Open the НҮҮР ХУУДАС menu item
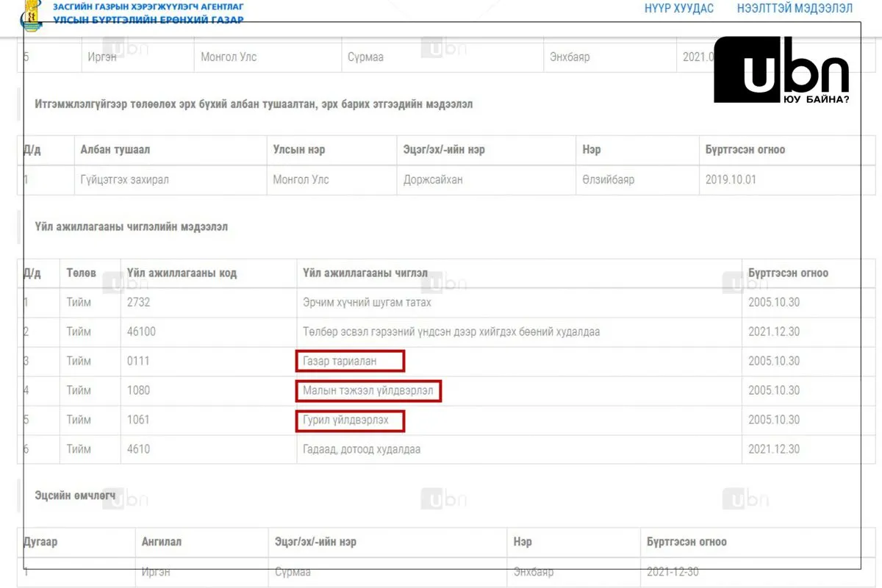The image size is (882, 588). pyautogui.click(x=678, y=9)
